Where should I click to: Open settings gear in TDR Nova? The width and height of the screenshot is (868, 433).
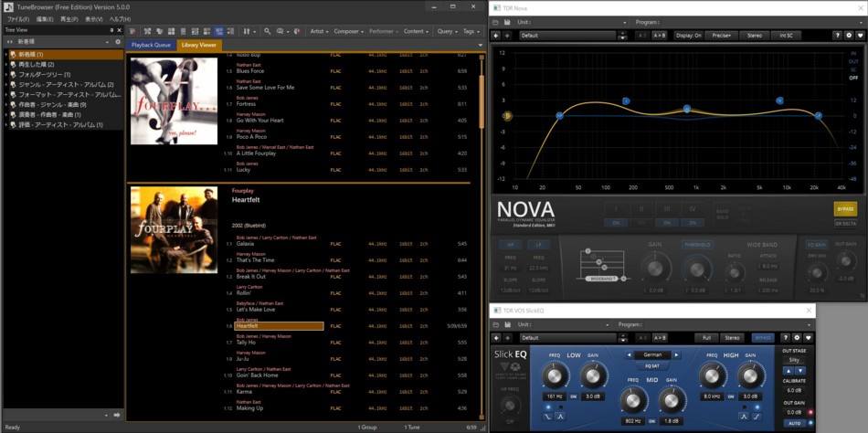849,36
